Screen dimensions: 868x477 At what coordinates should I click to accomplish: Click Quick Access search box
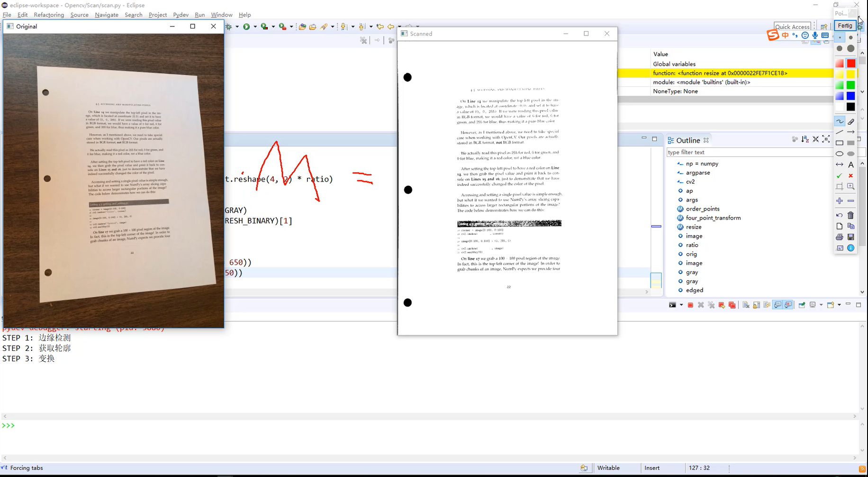[x=792, y=27]
